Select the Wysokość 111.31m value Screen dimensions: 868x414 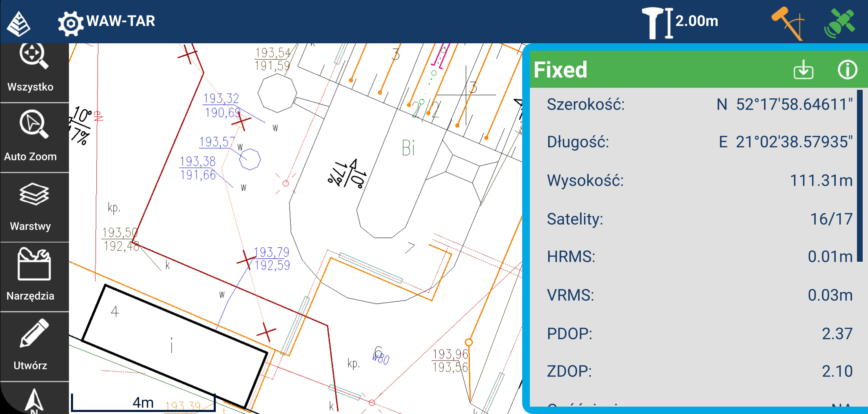[x=821, y=180]
